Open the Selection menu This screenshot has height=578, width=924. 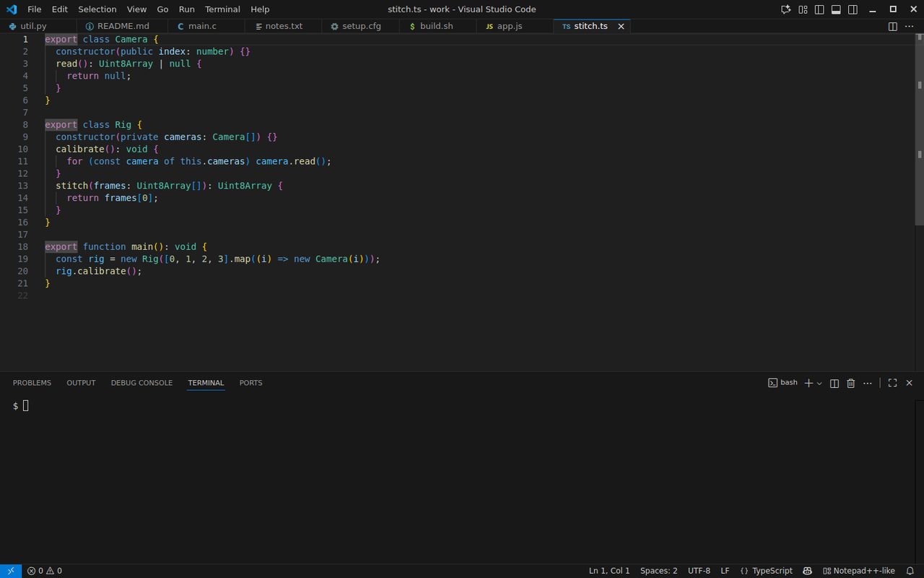(97, 9)
